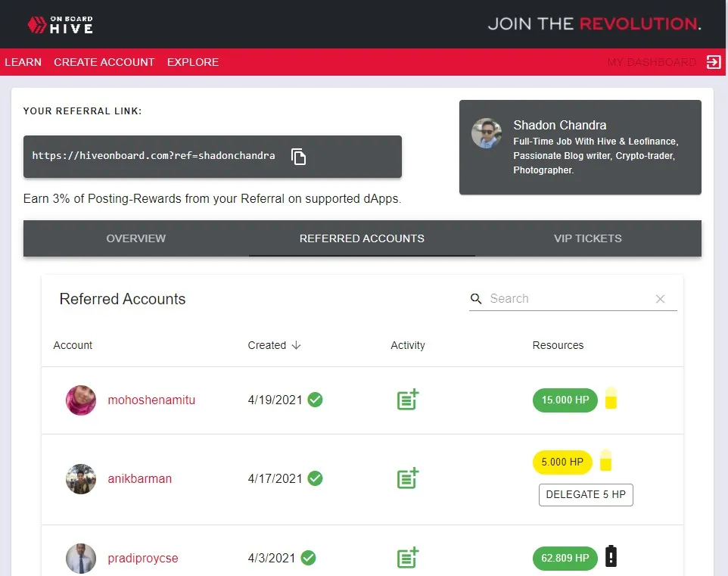728x576 pixels.
Task: Open the Create Account menu item
Action: 104,62
